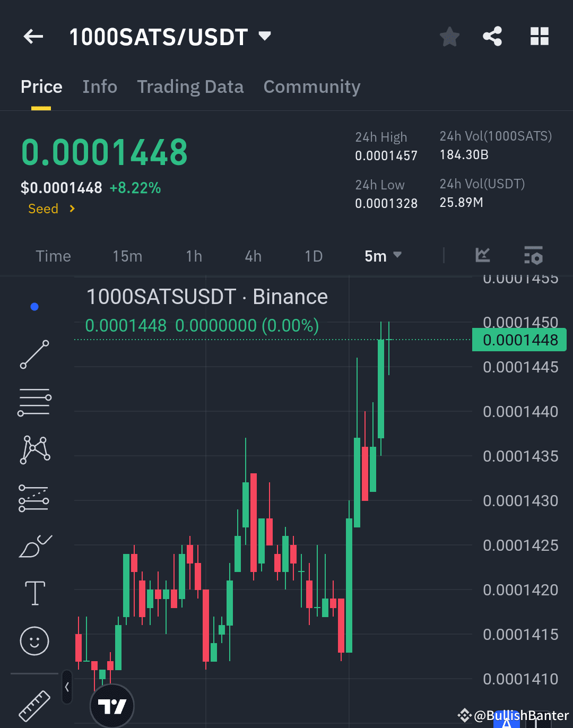Open the Info section

coord(99,86)
